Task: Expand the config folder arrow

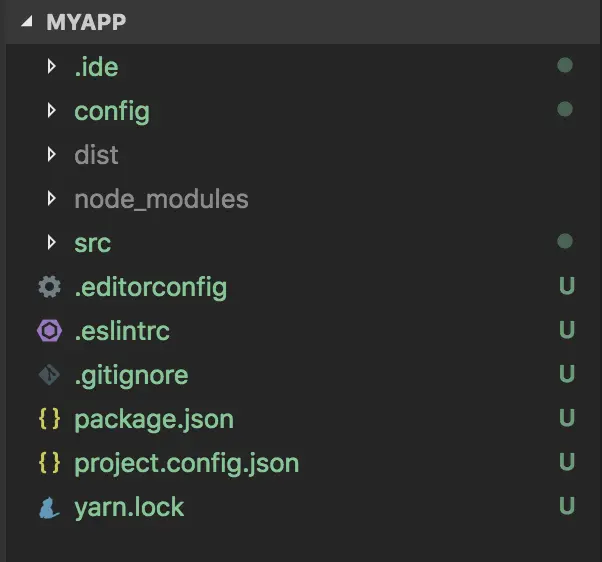Action: (52, 111)
